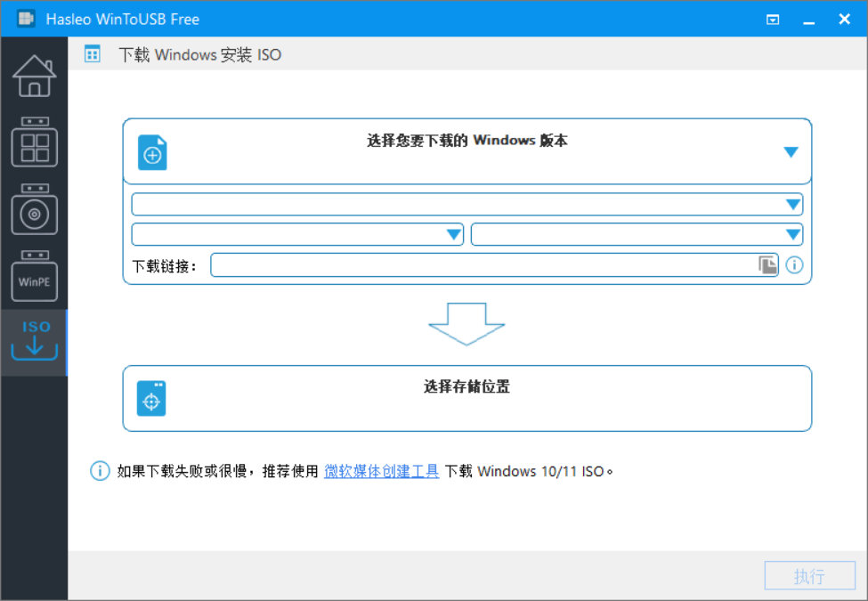Click the 下载 Windows 安装 ISO title text

point(199,55)
